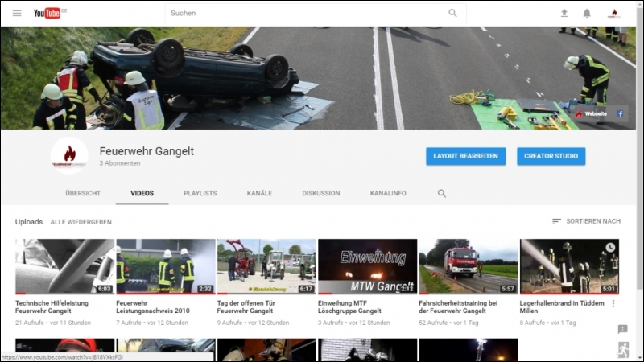This screenshot has height=362, width=644.
Task: Open Fahrsicherheitstraining video thumbnail
Action: pos(469,266)
